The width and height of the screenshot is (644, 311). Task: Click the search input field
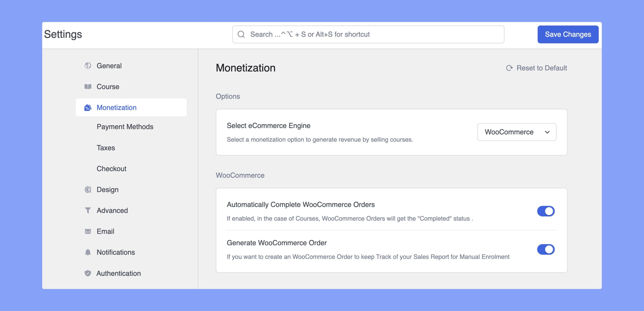[368, 34]
